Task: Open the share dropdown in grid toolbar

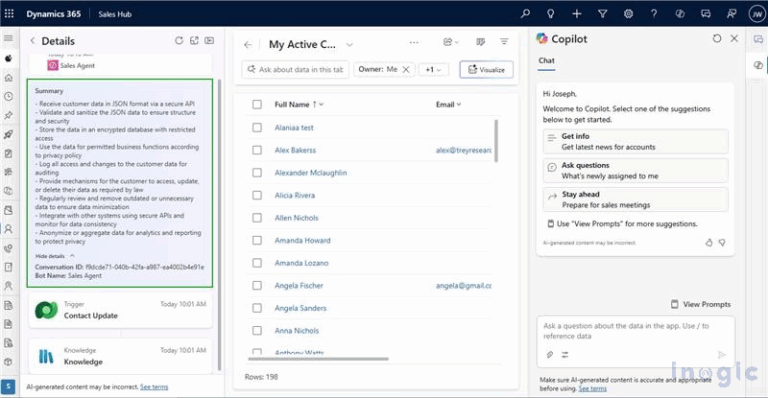Action: 451,42
